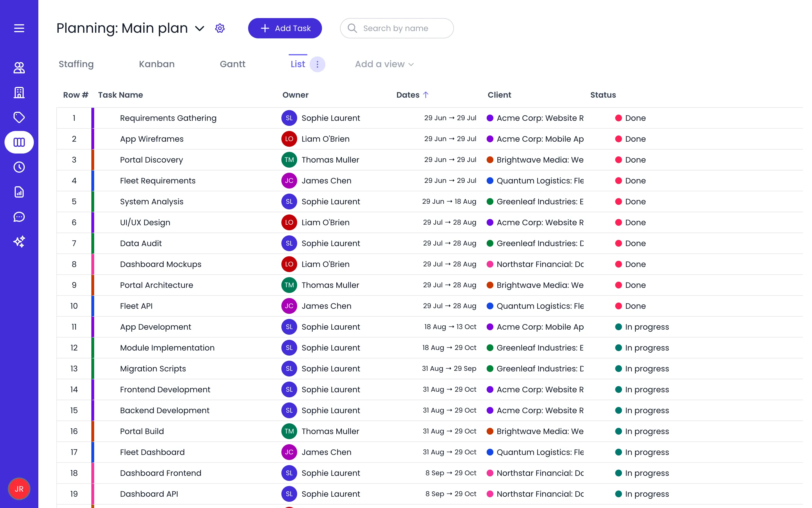Open the client cell for Fleet API
The height and width of the screenshot is (508, 812).
535,306
